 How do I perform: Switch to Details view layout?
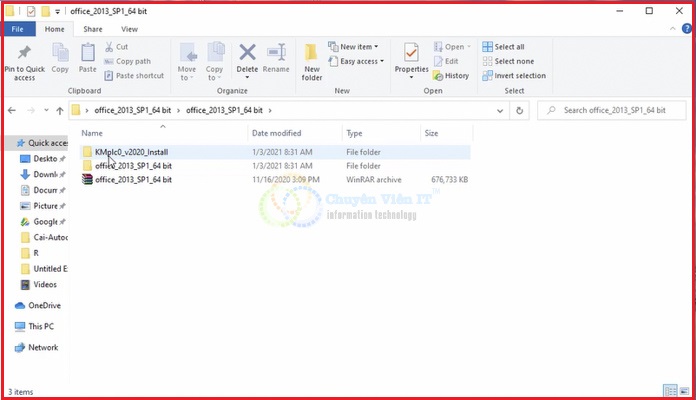(x=670, y=391)
